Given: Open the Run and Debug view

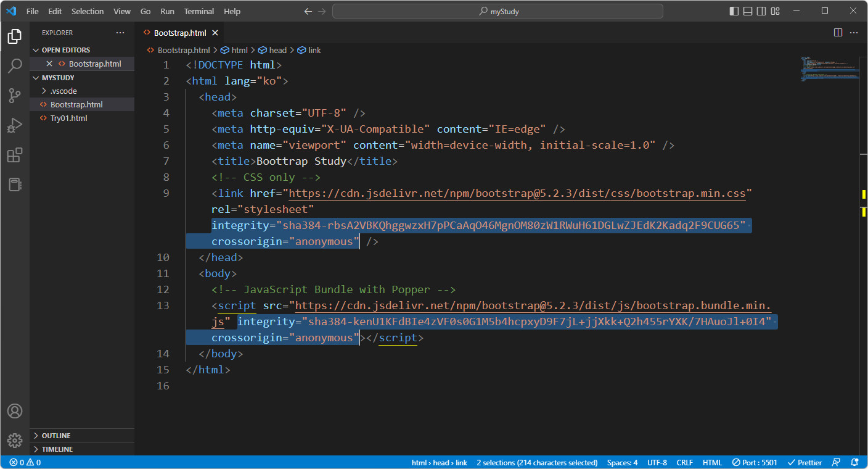Looking at the screenshot, I should click(x=15, y=125).
